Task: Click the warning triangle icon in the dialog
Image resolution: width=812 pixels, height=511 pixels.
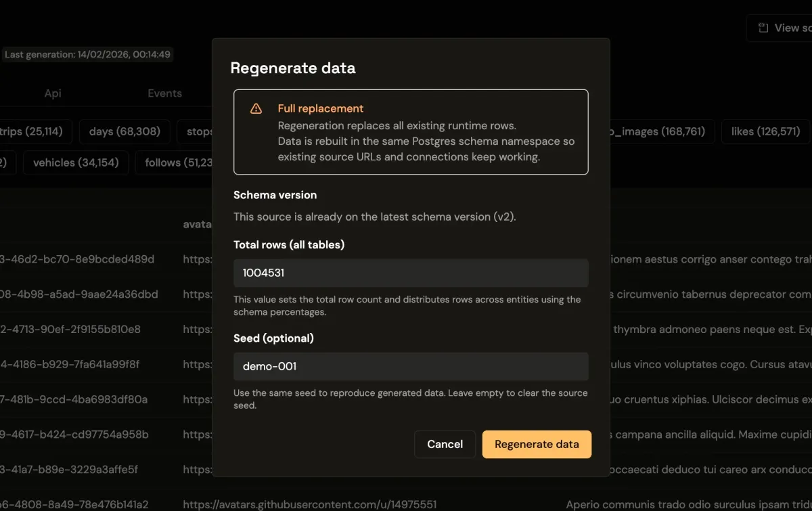Action: (x=256, y=108)
